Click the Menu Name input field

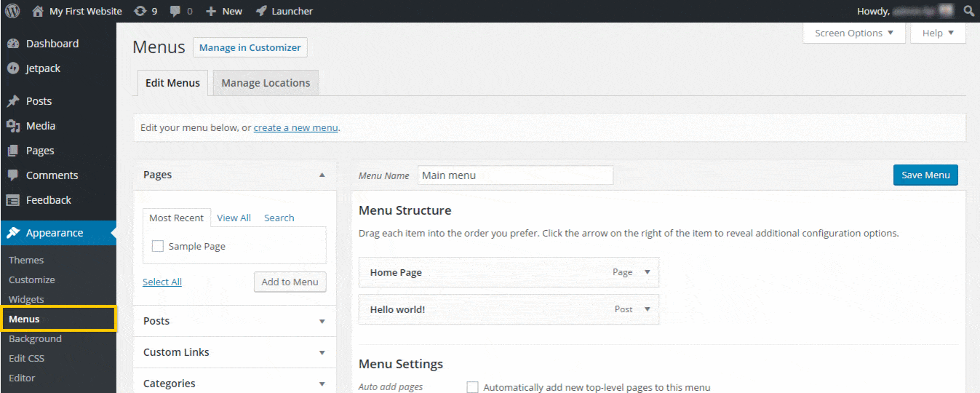[x=515, y=175]
